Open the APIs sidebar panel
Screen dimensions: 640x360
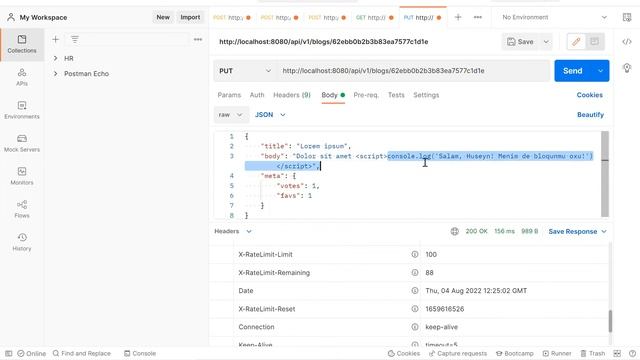[22, 77]
